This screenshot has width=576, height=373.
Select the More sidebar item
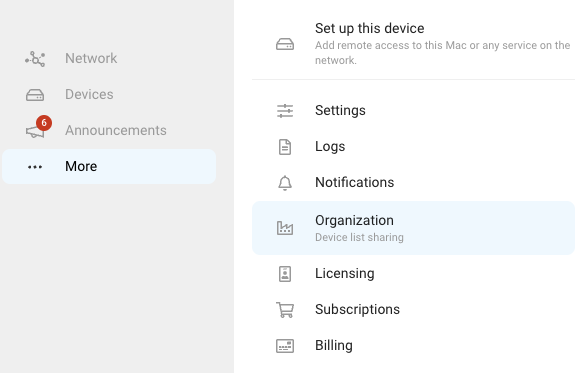[x=109, y=166]
